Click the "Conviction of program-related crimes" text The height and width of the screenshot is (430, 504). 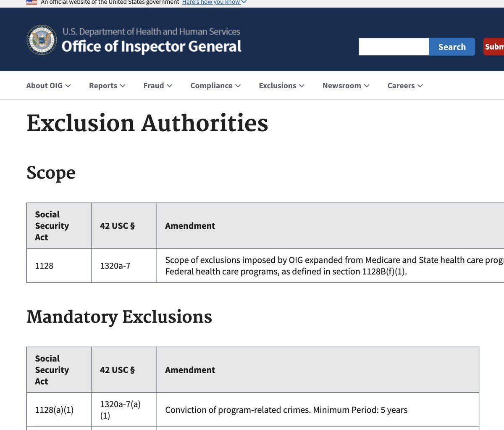pyautogui.click(x=238, y=410)
